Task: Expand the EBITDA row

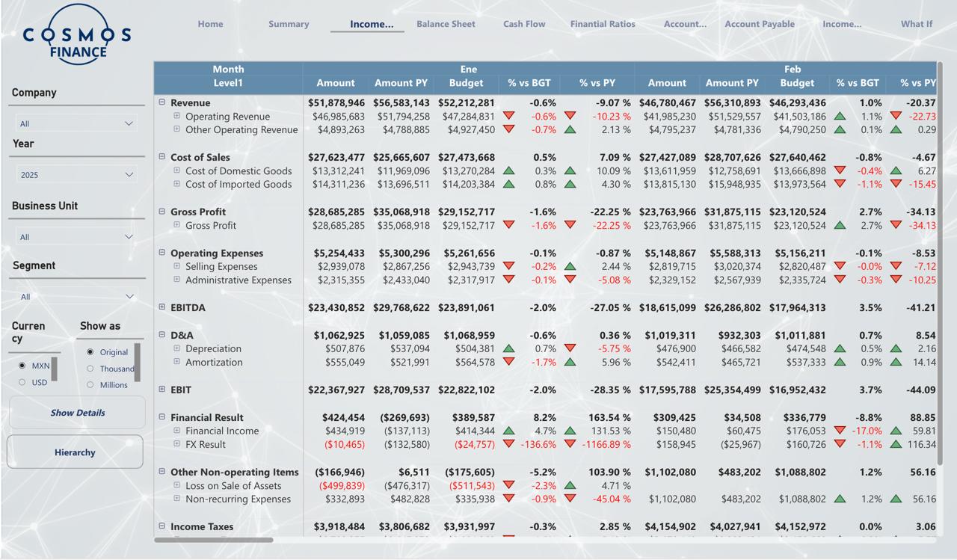Action: click(162, 307)
